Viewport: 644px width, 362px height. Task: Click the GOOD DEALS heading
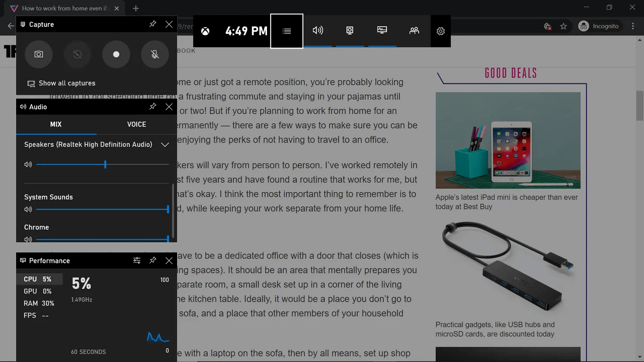coord(511,73)
